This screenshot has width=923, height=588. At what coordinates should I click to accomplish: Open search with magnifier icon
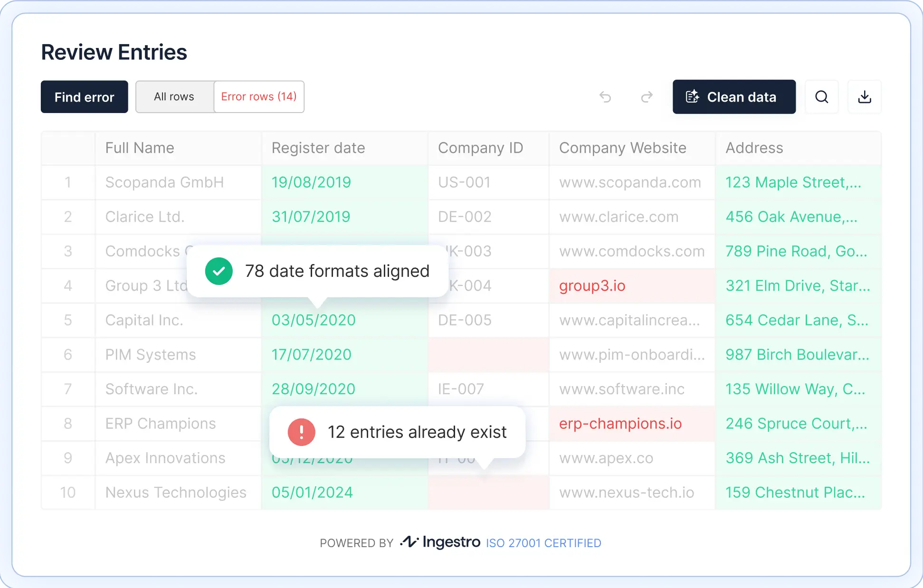tap(821, 97)
